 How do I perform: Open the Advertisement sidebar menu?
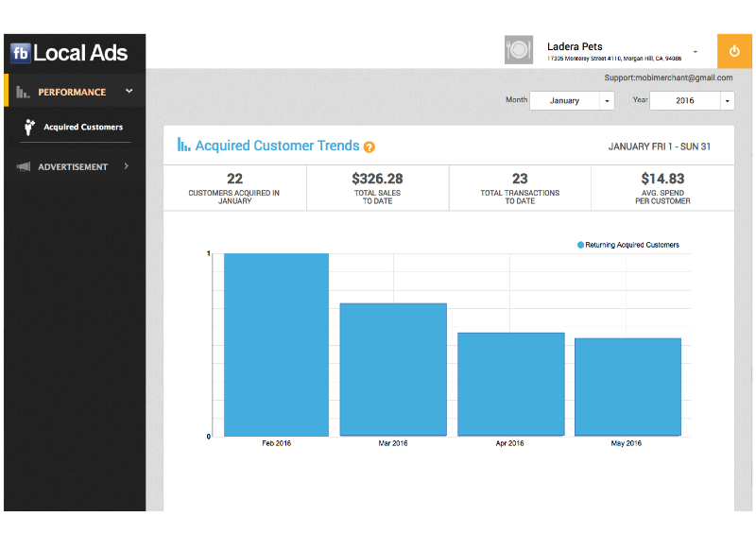coord(73,167)
